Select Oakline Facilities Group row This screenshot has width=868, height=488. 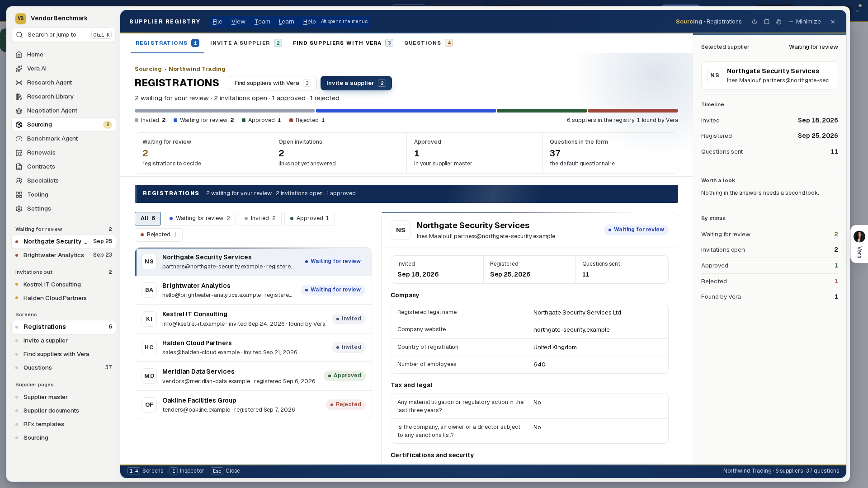click(253, 405)
